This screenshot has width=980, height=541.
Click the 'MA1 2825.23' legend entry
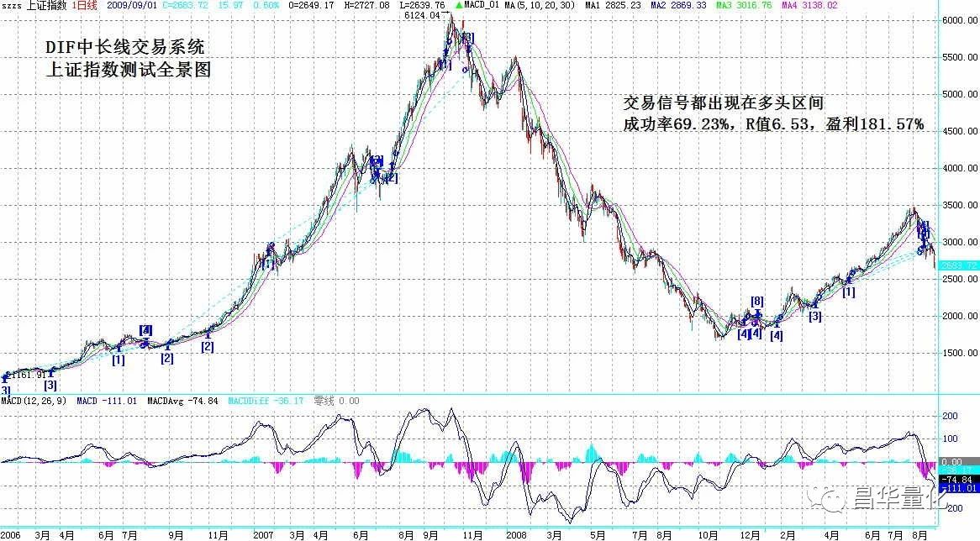coord(613,5)
